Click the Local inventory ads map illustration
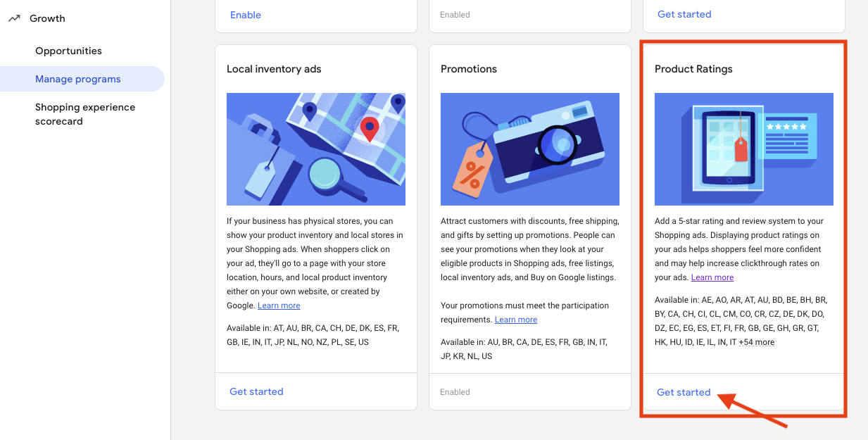The width and height of the screenshot is (868, 440). click(x=315, y=149)
